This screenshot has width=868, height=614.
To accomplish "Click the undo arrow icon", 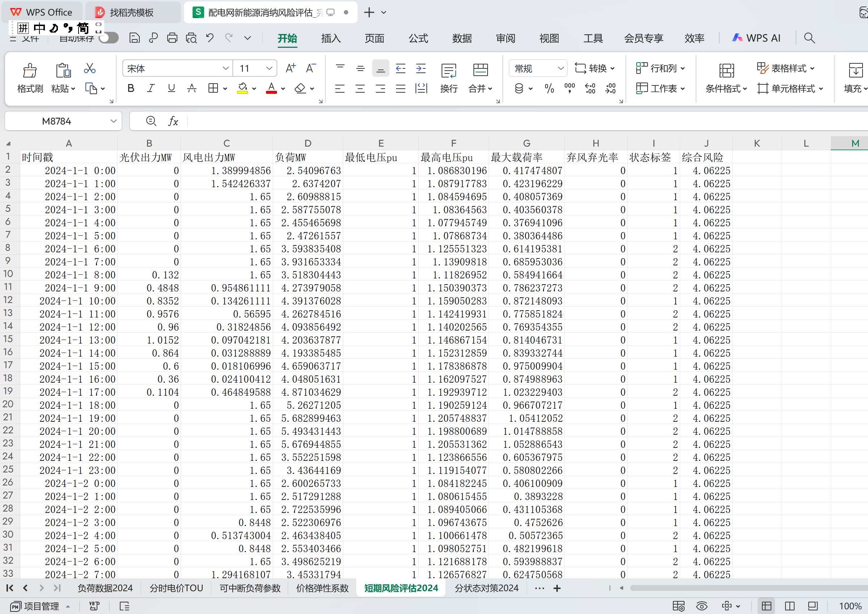I will pyautogui.click(x=210, y=38).
